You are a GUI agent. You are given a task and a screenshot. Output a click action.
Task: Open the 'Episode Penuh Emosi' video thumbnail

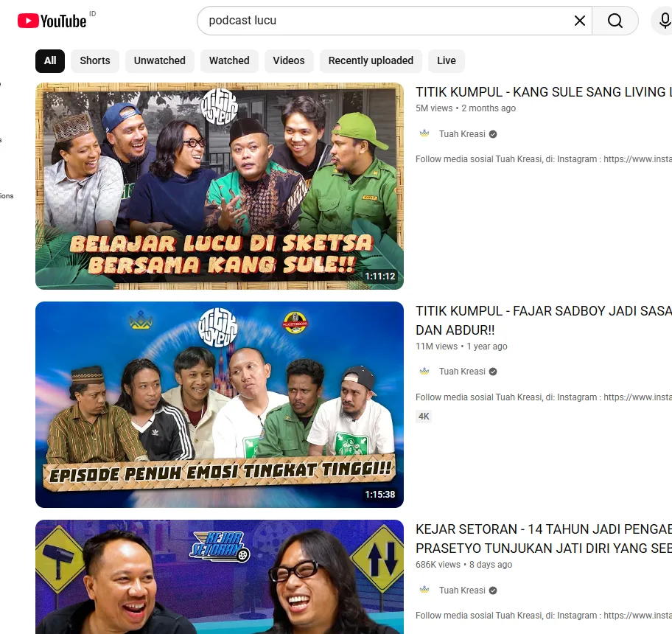220,405
